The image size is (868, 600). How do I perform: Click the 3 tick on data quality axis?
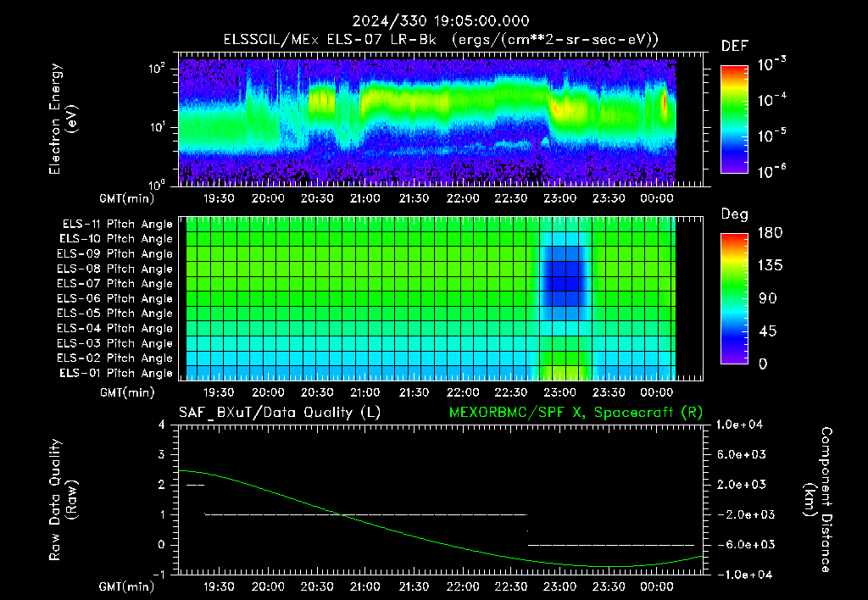tap(162, 455)
